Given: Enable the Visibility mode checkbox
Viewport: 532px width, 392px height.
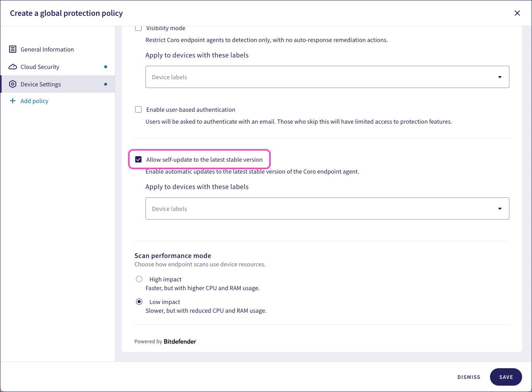Looking at the screenshot, I should [x=138, y=28].
